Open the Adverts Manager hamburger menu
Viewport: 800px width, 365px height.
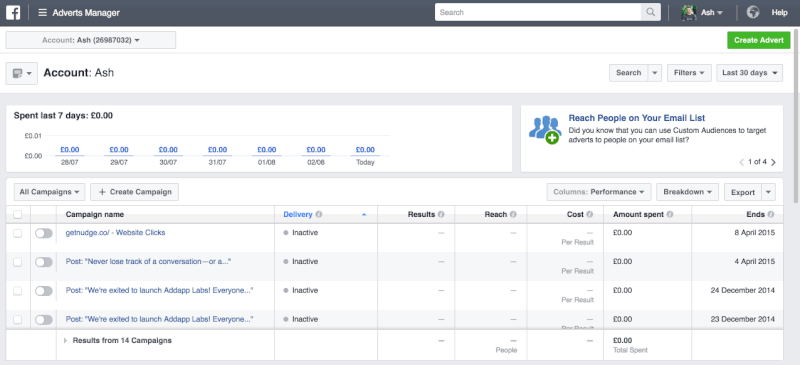42,13
